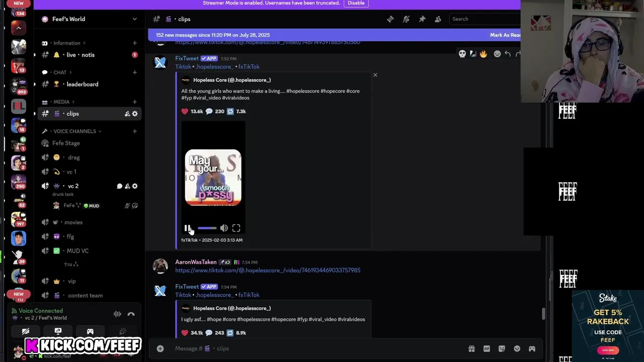This screenshot has height=362, width=644.
Task: Open vc 2 voice channel chat
Action: click(x=120, y=186)
